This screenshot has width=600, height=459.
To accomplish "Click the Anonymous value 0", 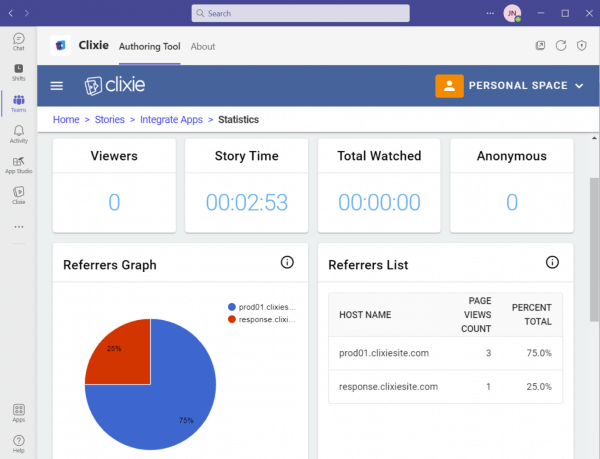I will pyautogui.click(x=512, y=202).
